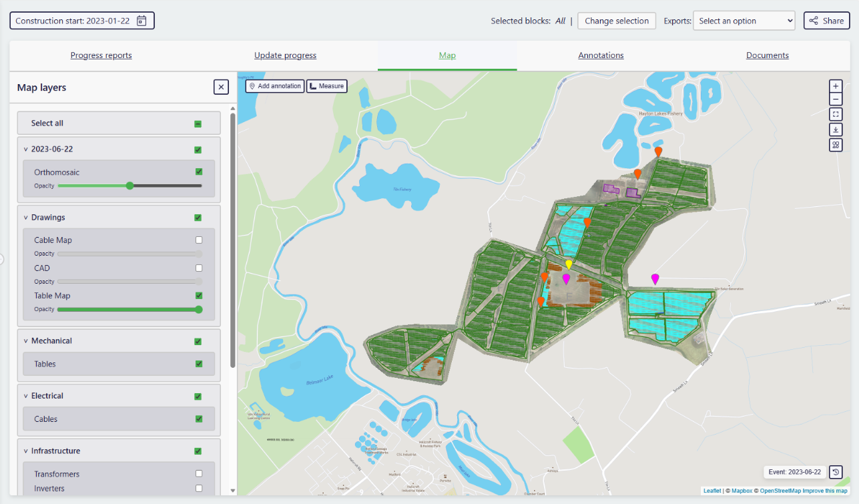Enter fullscreen map view

836,115
